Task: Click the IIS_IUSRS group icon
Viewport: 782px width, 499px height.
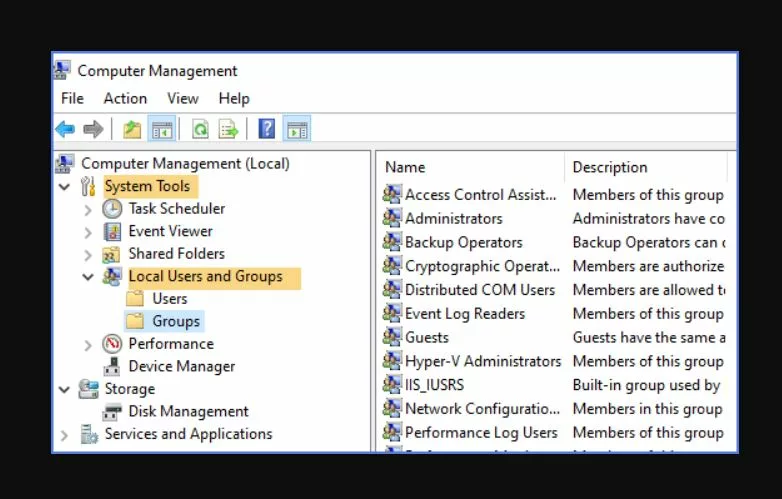Action: click(x=392, y=384)
